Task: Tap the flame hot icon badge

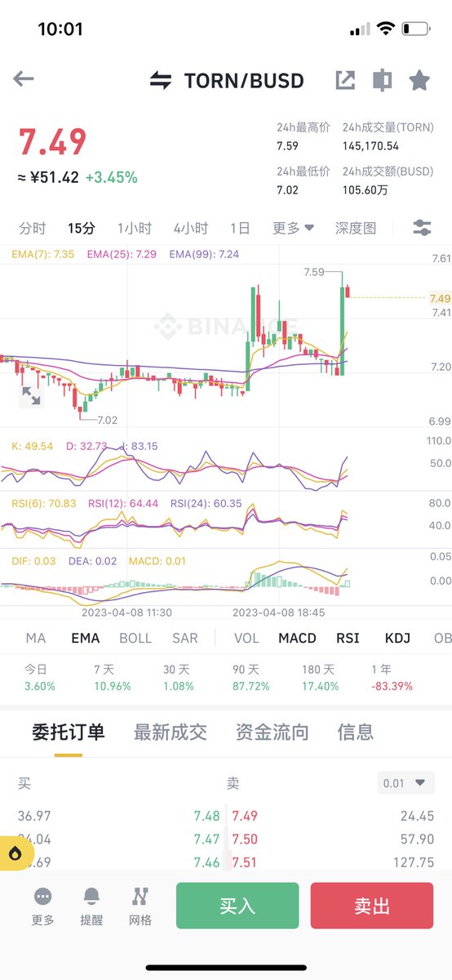Action: pyautogui.click(x=15, y=853)
